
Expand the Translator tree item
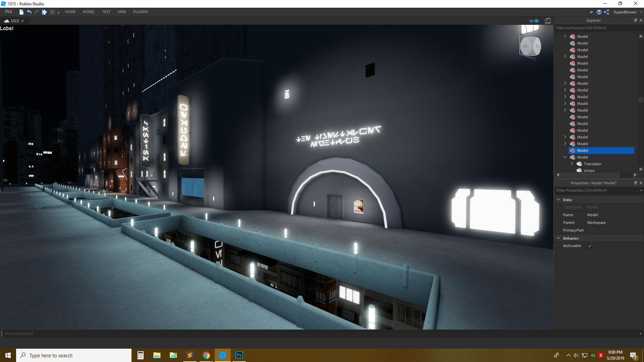point(572,164)
